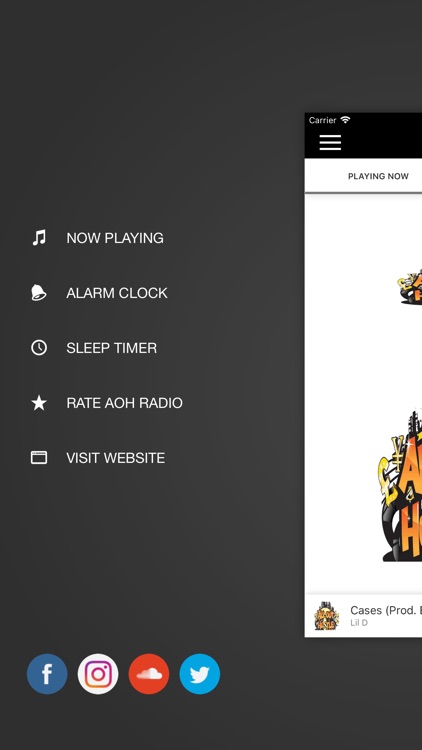Tap the Lil D artist name
The image size is (422, 750).
(359, 623)
